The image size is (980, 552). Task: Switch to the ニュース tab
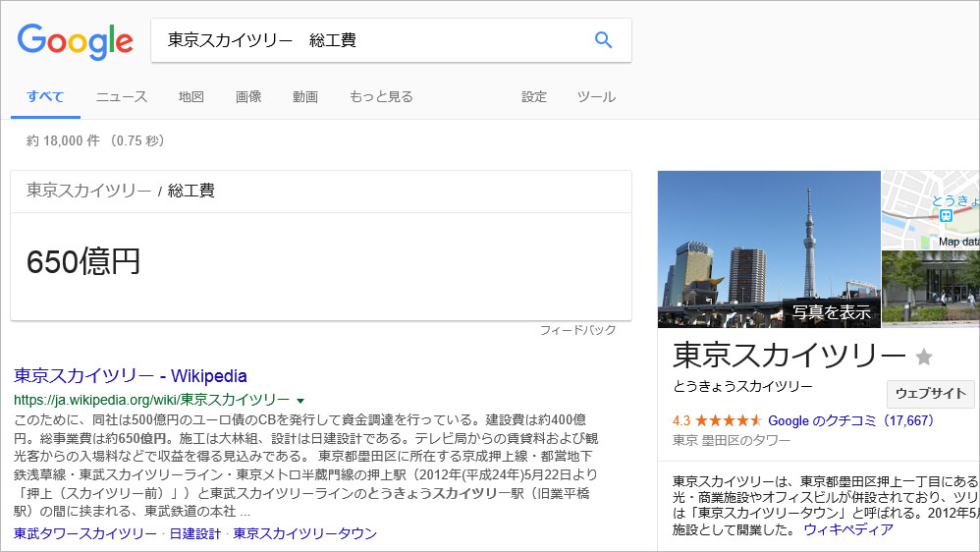(x=122, y=96)
